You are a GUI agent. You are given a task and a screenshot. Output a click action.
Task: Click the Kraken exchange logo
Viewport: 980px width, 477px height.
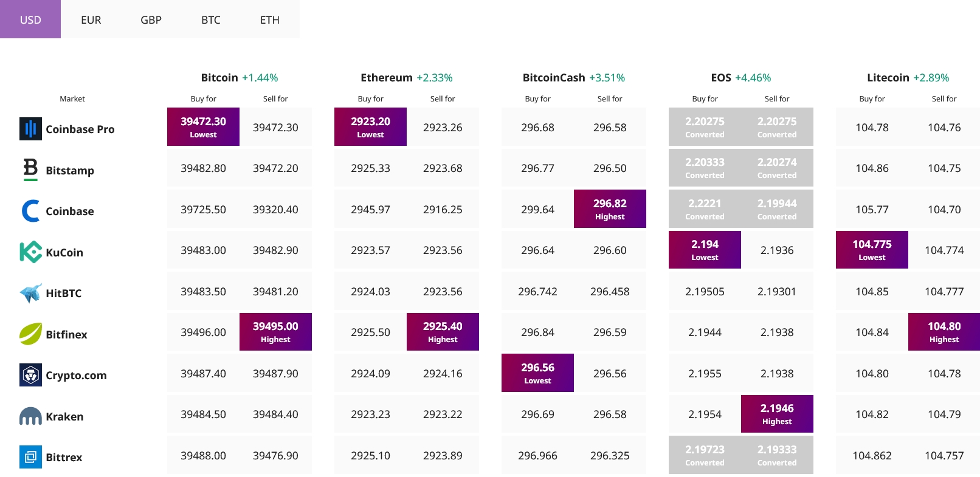(x=30, y=416)
